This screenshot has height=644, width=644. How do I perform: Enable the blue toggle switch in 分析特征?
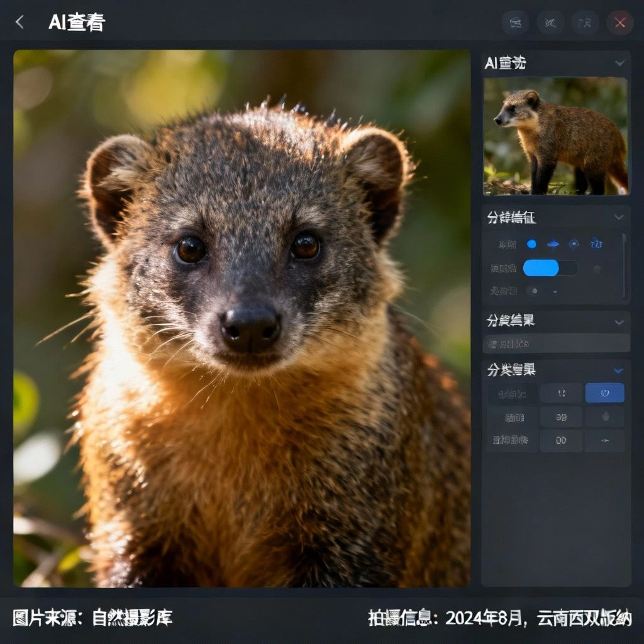click(x=542, y=269)
